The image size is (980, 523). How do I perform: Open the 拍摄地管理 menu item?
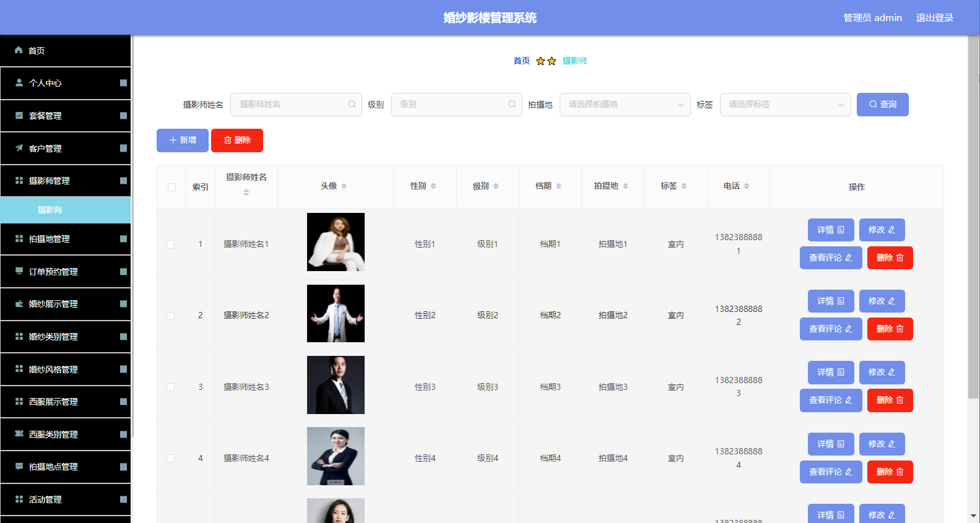point(66,239)
